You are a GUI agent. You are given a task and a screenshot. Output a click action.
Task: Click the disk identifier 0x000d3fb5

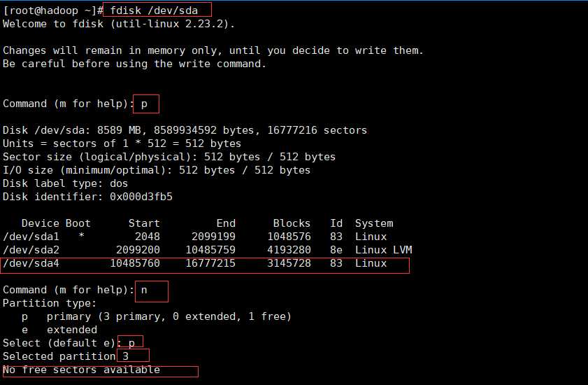[140, 197]
